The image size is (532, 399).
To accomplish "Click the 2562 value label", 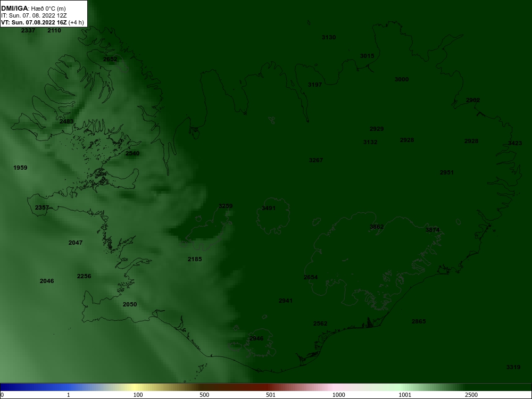I will [x=320, y=323].
